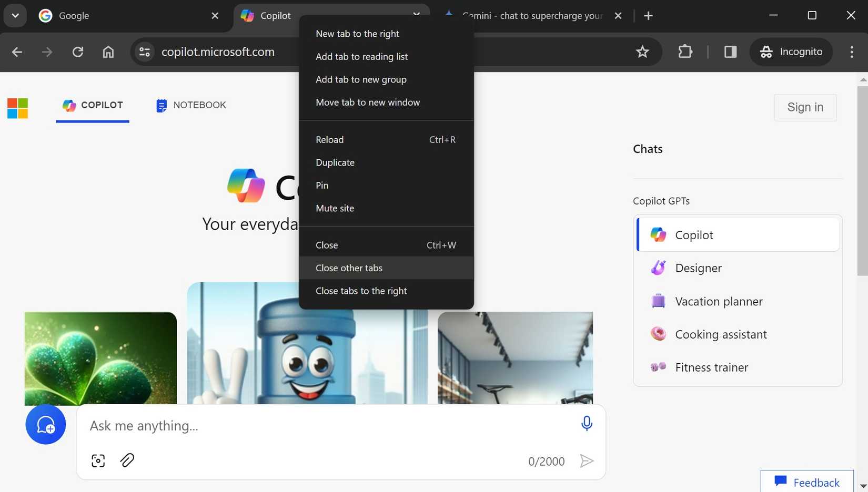Select the Cooking assistant GPT
The width and height of the screenshot is (868, 492).
(721, 334)
